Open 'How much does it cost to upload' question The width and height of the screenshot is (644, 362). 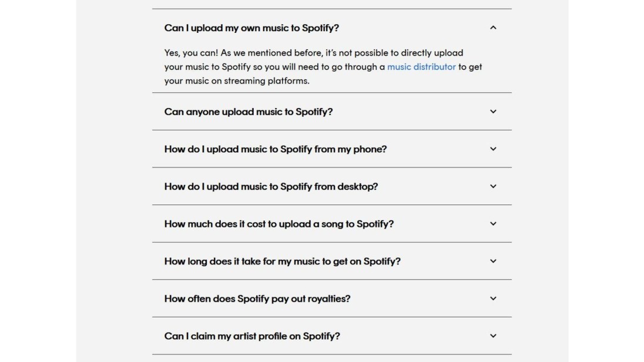[279, 224]
